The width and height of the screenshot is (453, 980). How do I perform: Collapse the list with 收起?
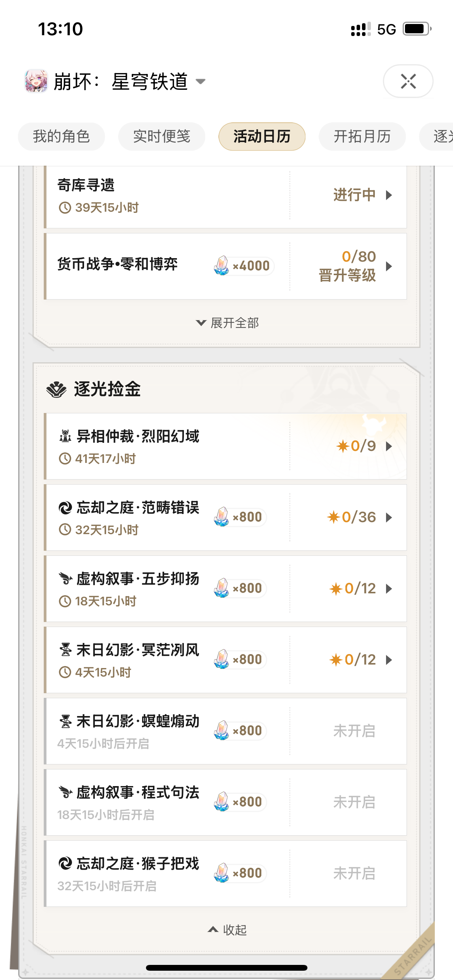pos(227,930)
